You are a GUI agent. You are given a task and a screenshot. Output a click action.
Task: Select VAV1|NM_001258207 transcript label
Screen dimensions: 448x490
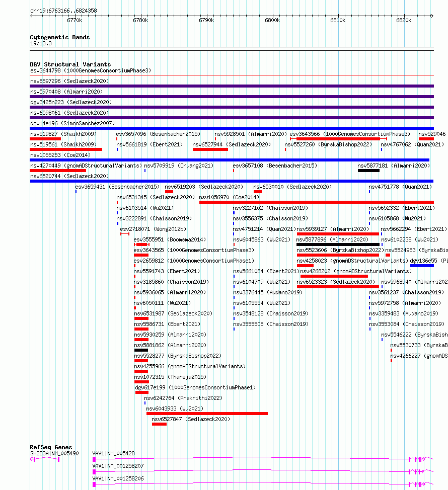click(x=118, y=466)
